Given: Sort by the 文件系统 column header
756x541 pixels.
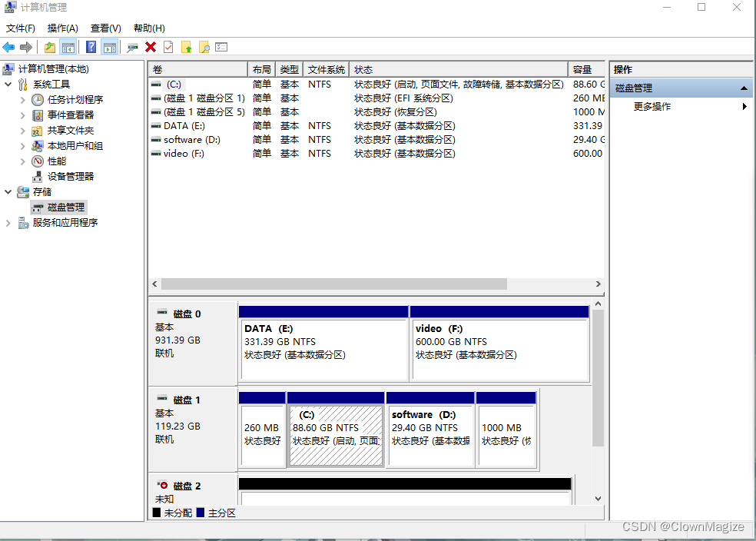Looking at the screenshot, I should point(326,70).
